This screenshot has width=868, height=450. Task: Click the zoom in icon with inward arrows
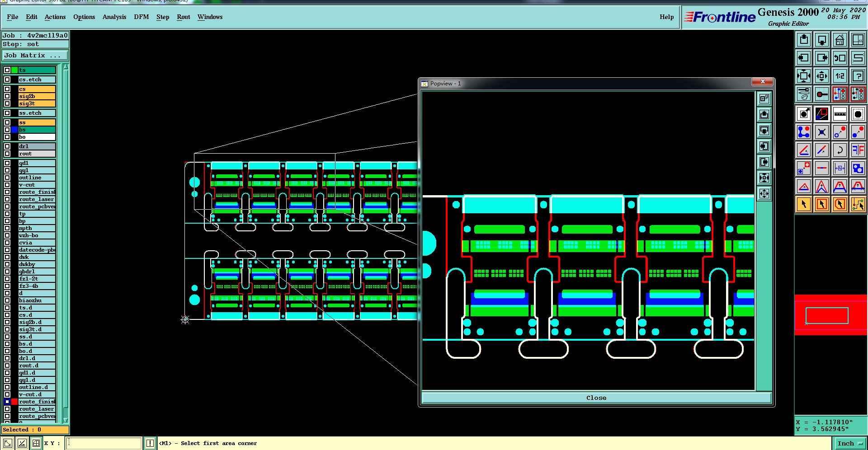[x=804, y=76]
